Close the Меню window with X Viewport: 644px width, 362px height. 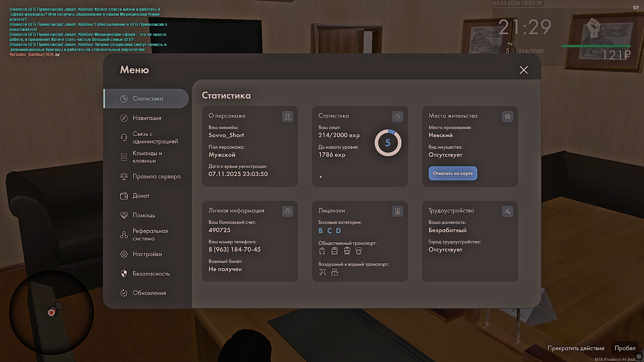[524, 70]
